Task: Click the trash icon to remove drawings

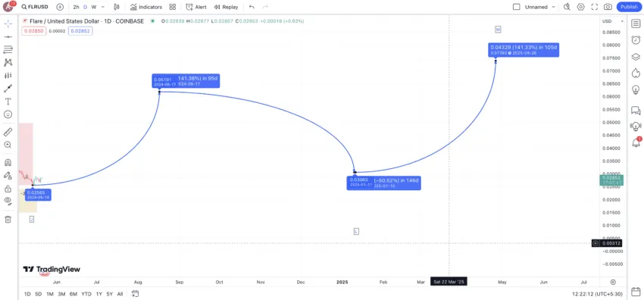Action: pyautogui.click(x=8, y=219)
